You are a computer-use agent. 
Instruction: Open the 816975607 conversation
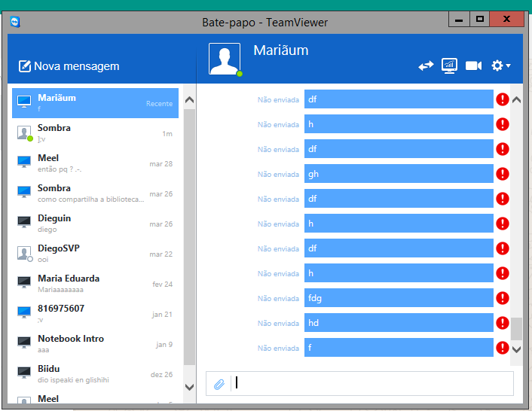96,314
